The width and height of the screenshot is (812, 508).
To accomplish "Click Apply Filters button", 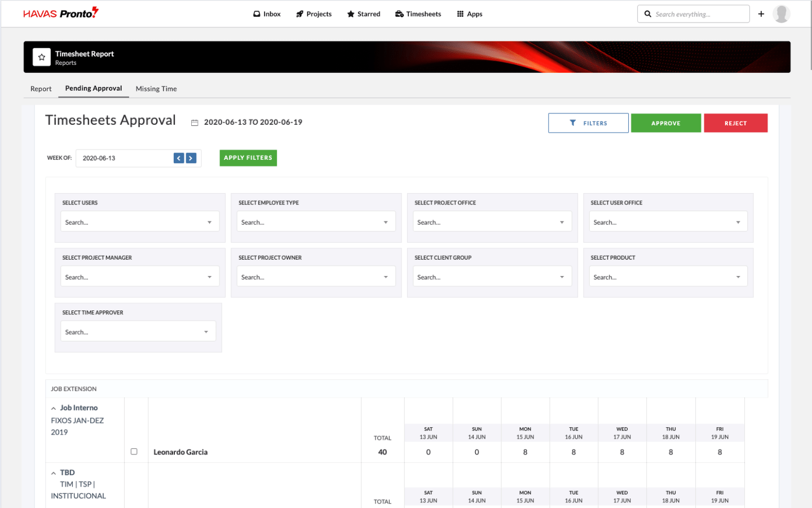I will pos(248,158).
